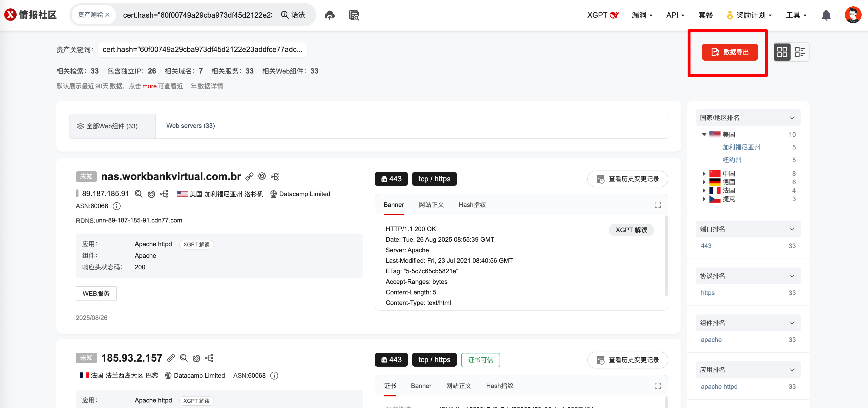Click link icon beside nas.workbankvirtual.com.br
Screen dimensions: 868x408
click(x=249, y=176)
